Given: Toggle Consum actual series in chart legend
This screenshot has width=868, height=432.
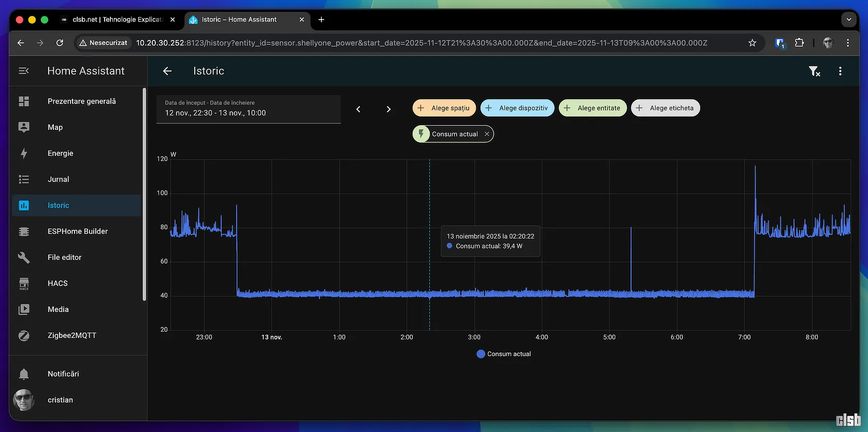Looking at the screenshot, I should (503, 354).
